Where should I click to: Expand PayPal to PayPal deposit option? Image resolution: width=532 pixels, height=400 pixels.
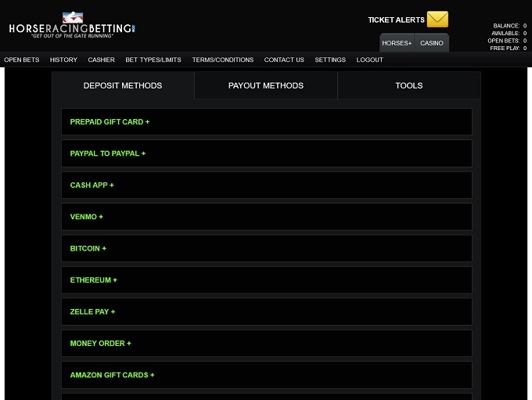[x=108, y=153]
